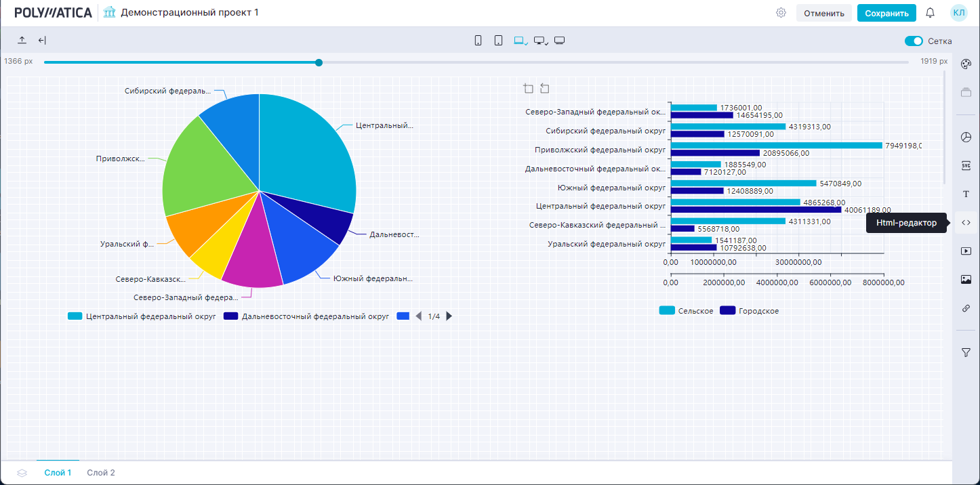Image resolution: width=980 pixels, height=485 pixels.
Task: Open project settings gear icon
Action: (781, 13)
